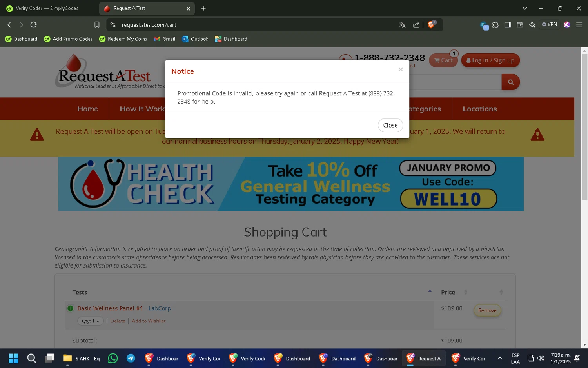Open the taskbar clock and date
Screen dimensions: 588x368
560,358
